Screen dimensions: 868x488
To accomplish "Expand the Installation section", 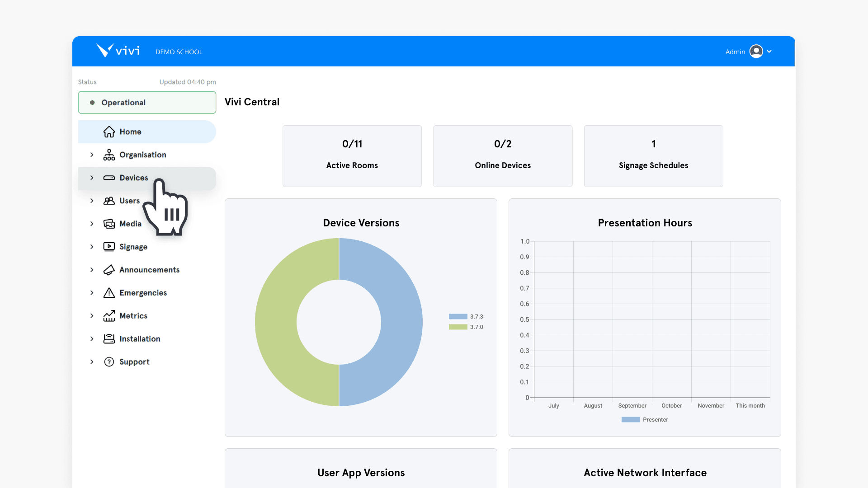I will tap(92, 339).
